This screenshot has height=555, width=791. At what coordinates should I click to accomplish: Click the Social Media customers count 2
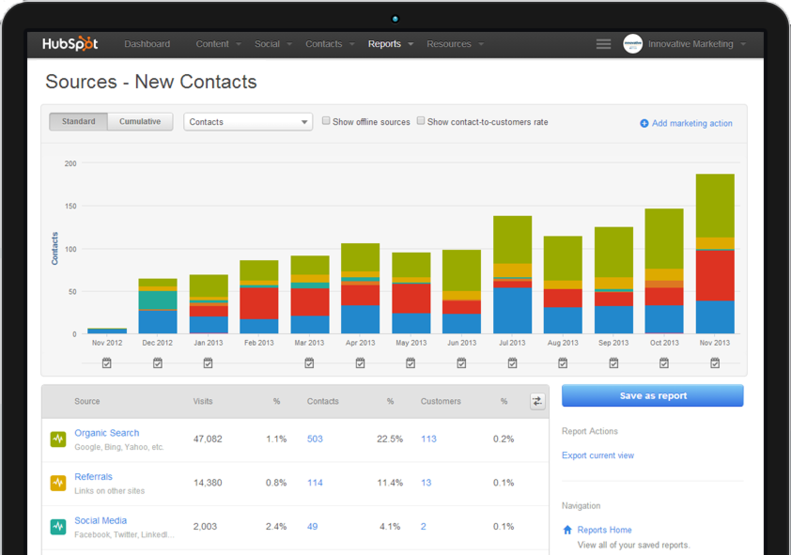point(423,527)
